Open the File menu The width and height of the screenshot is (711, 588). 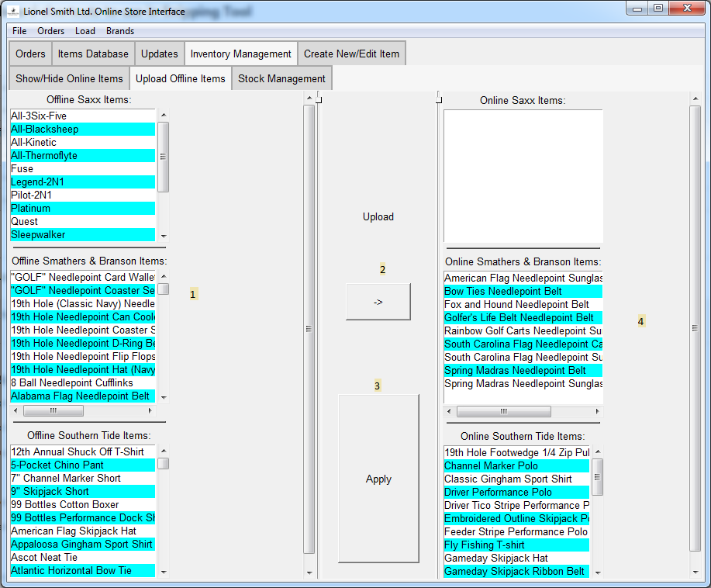click(x=19, y=31)
